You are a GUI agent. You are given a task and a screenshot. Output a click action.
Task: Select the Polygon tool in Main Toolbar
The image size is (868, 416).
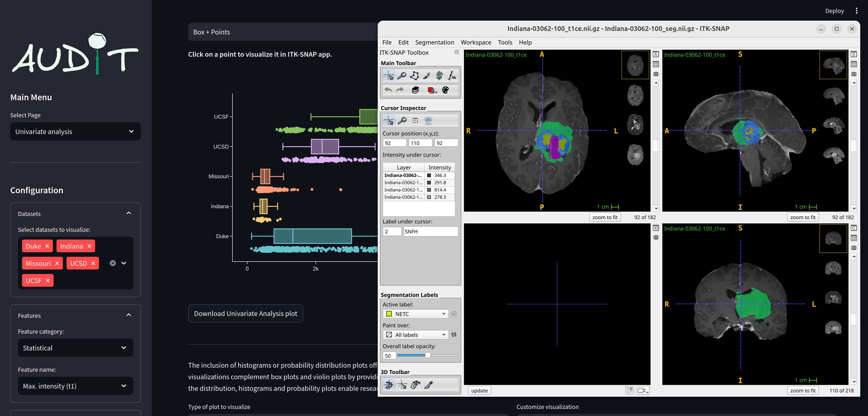[x=414, y=76]
